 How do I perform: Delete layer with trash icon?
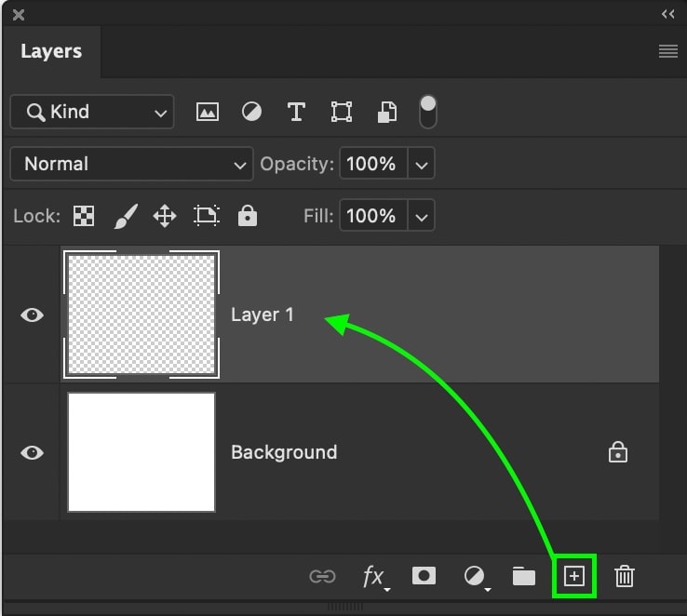click(x=624, y=577)
